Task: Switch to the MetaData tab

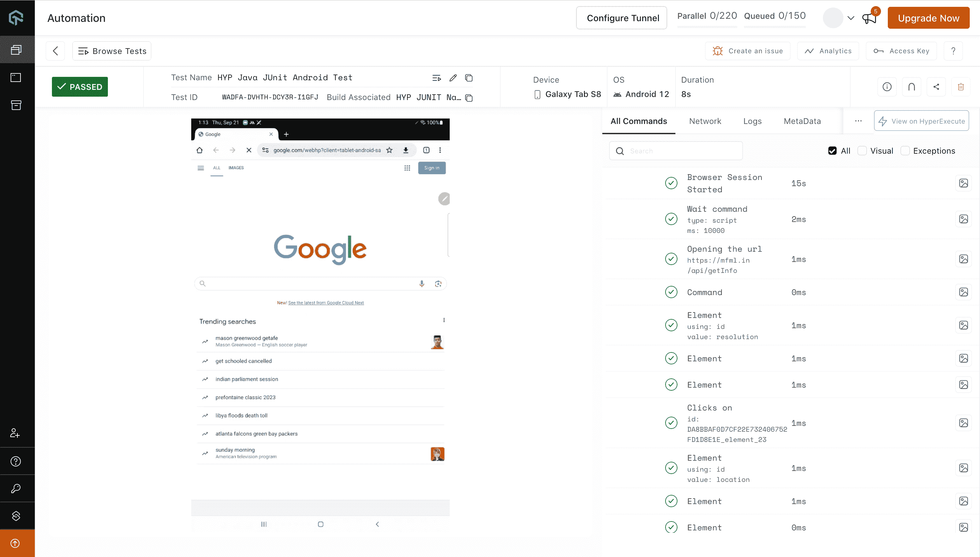Action: tap(802, 121)
